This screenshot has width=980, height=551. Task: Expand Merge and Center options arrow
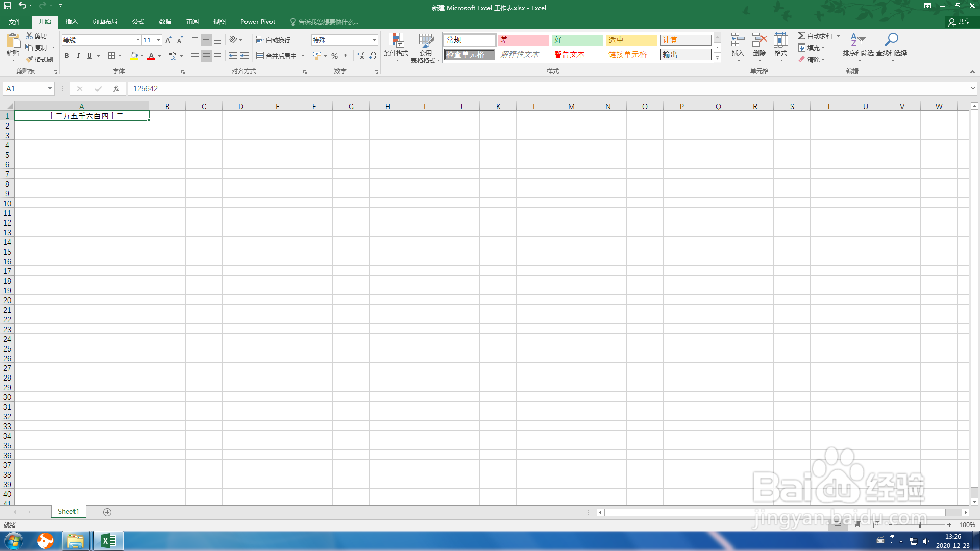point(303,56)
